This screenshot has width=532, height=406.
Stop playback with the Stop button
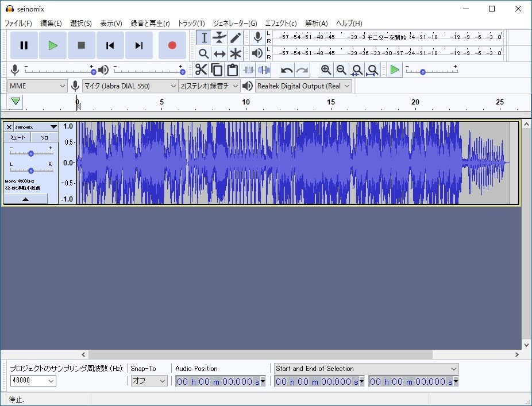[x=82, y=45]
